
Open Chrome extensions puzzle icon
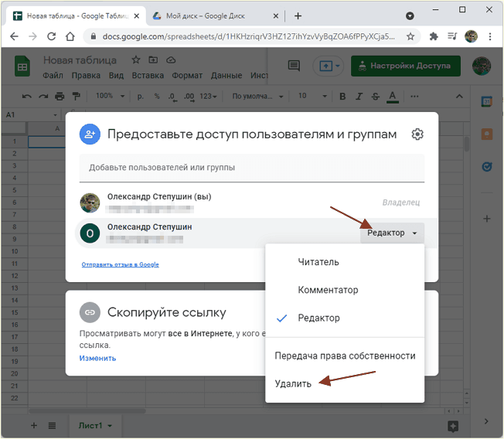tap(434, 36)
